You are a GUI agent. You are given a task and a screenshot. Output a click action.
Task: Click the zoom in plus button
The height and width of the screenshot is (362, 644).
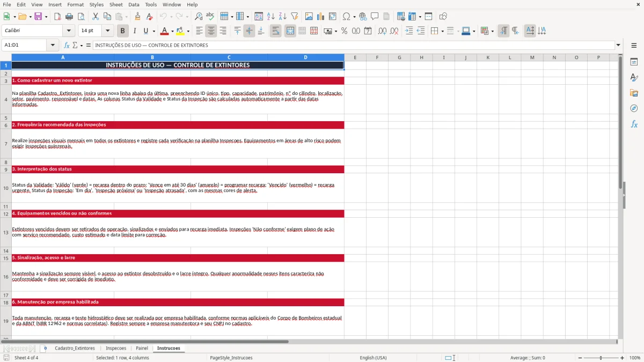[x=623, y=358]
